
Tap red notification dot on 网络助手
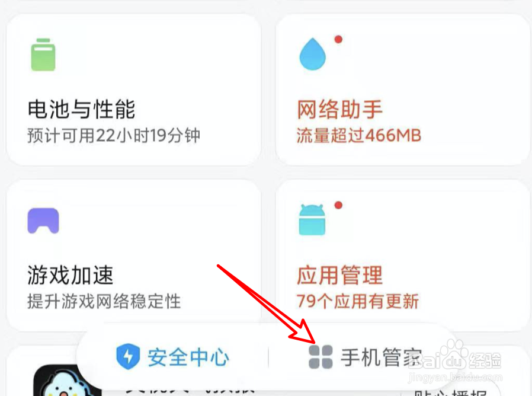[x=338, y=39]
